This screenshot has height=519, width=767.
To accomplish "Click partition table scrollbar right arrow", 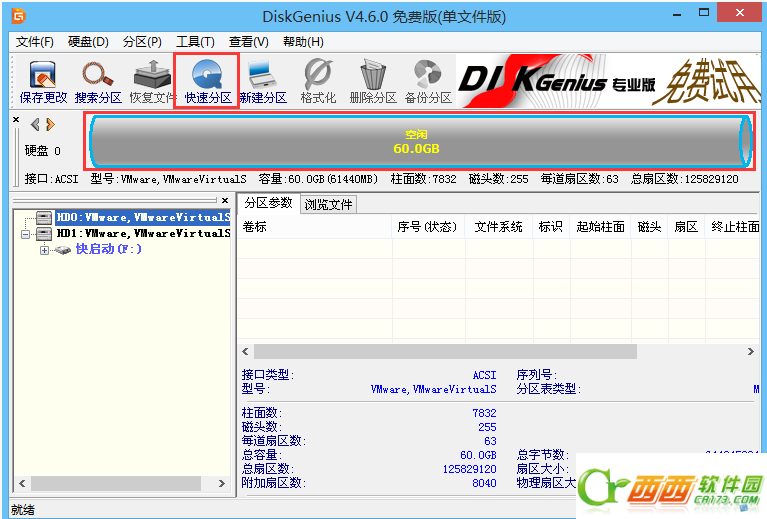I will 751,352.
